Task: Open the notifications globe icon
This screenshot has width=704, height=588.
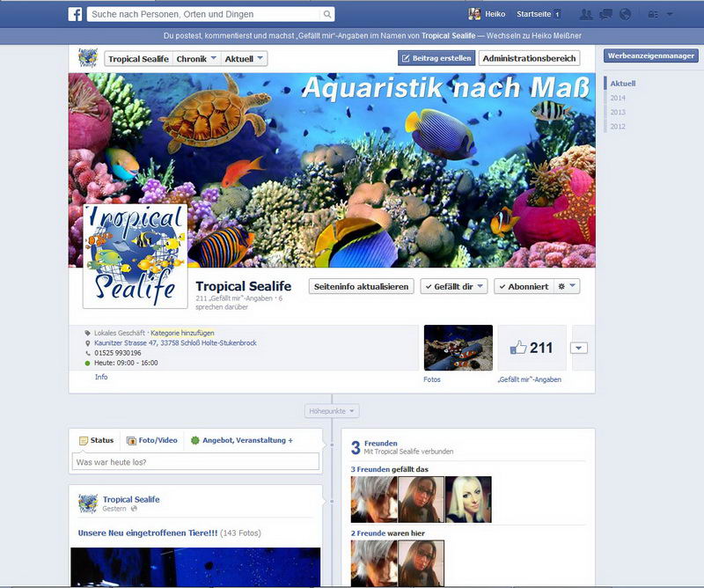Action: pyautogui.click(x=625, y=14)
